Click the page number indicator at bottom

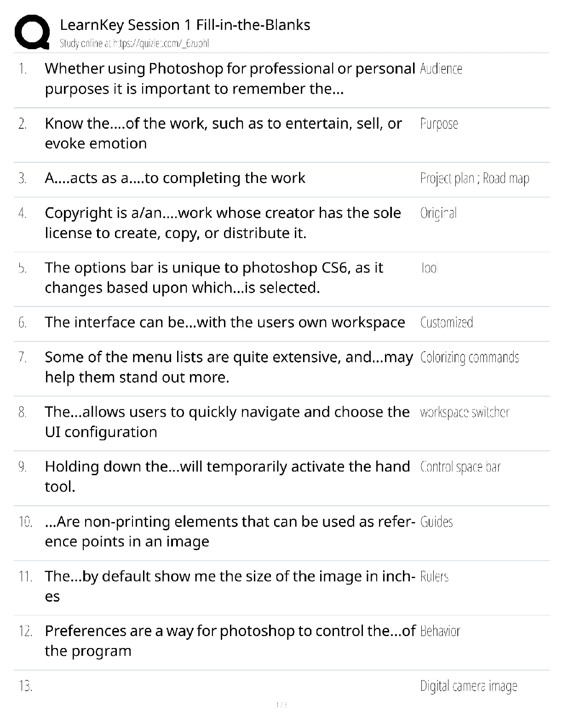[281, 705]
